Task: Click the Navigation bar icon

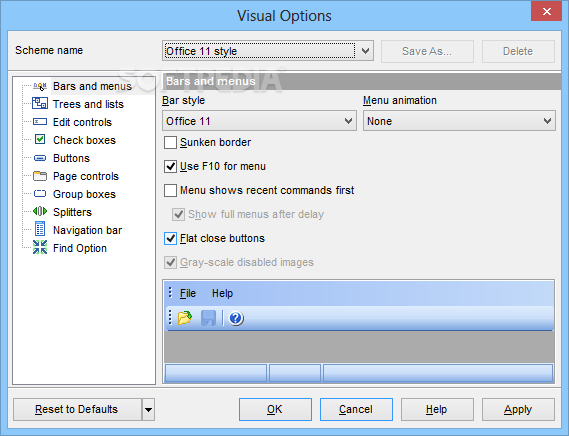Action: 40,229
